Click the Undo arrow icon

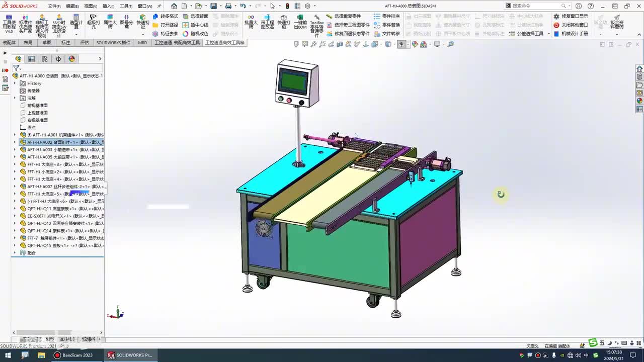243,6
